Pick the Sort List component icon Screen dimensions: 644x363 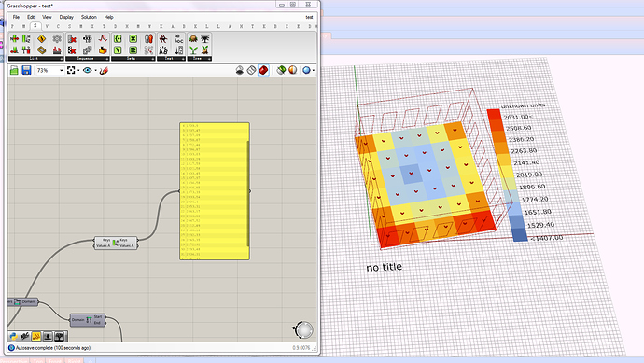(26, 38)
